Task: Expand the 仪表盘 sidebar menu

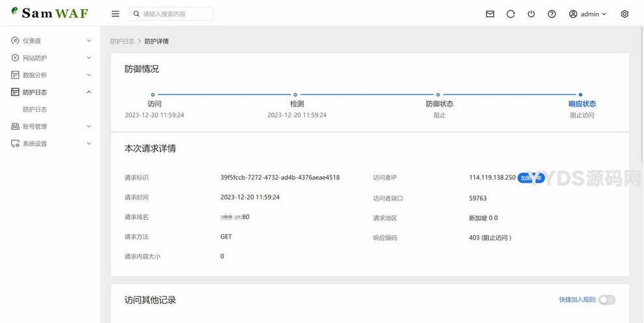Action: (51, 41)
